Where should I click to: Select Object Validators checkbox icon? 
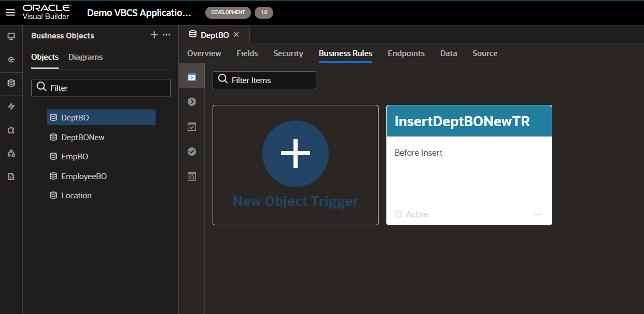pyautogui.click(x=192, y=127)
